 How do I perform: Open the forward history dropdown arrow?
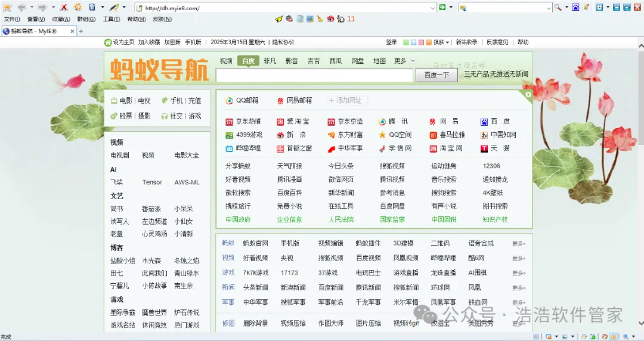tap(53, 7)
